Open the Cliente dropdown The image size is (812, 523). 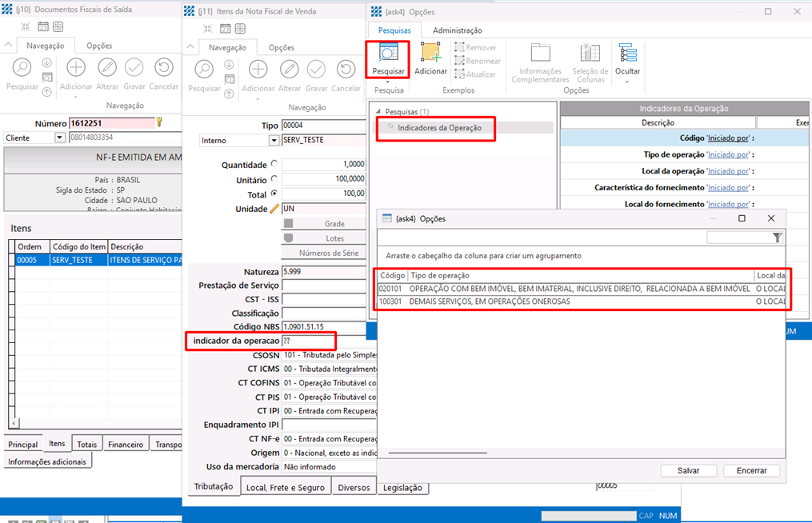click(59, 138)
